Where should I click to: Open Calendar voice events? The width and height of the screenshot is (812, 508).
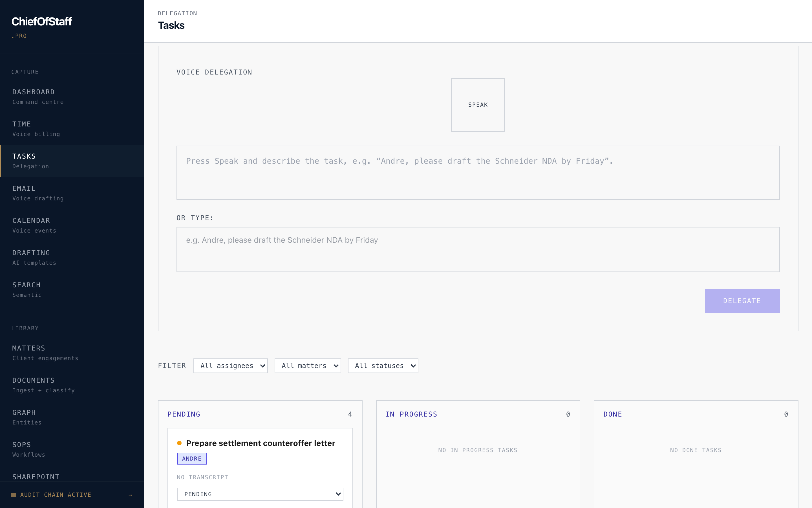pyautogui.click(x=72, y=225)
